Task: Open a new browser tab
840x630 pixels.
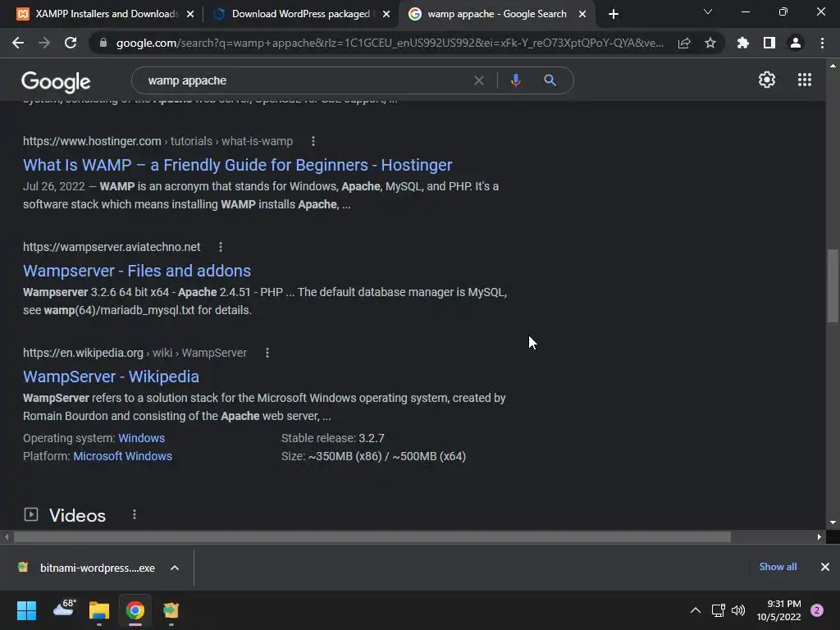Action: (614, 14)
